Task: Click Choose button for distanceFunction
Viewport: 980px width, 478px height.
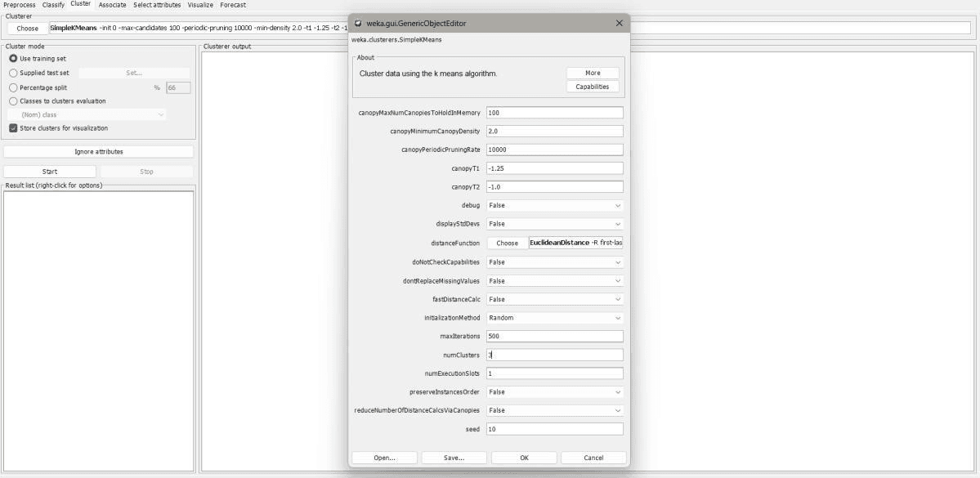Action: pos(507,243)
